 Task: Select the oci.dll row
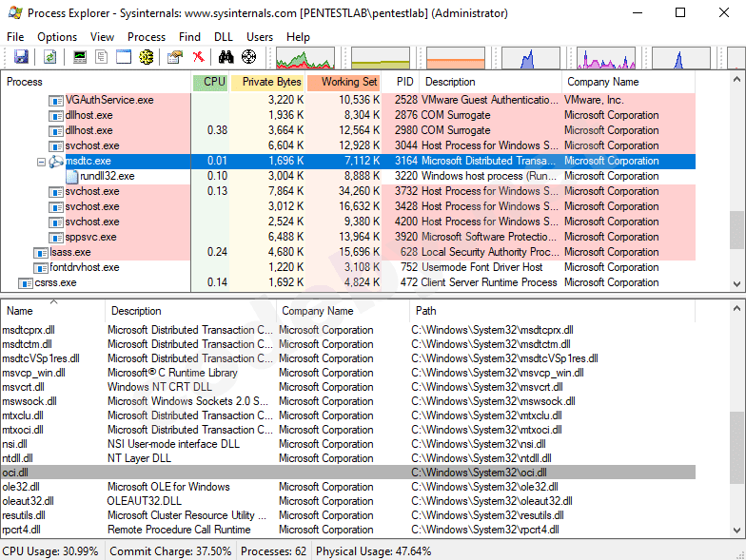coord(348,473)
